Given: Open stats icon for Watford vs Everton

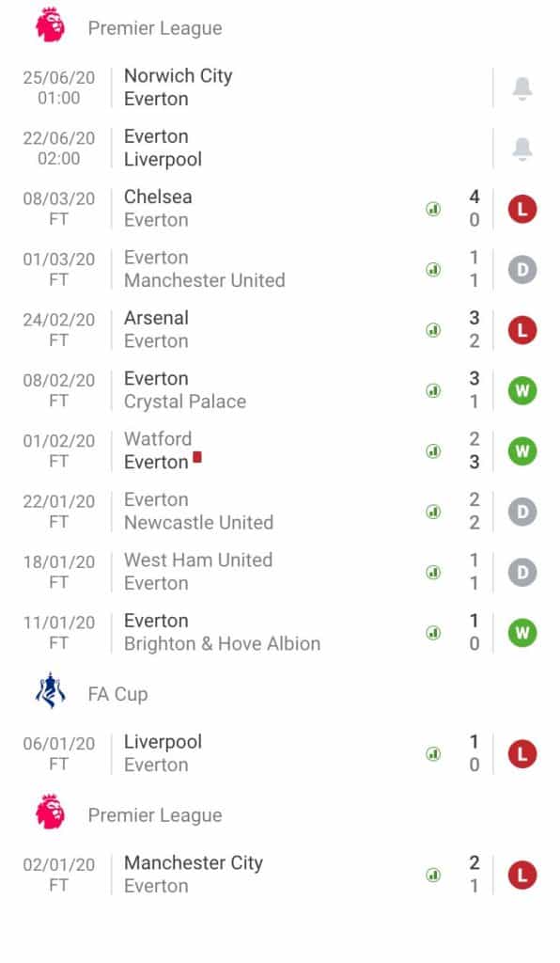Looking at the screenshot, I should [432, 451].
